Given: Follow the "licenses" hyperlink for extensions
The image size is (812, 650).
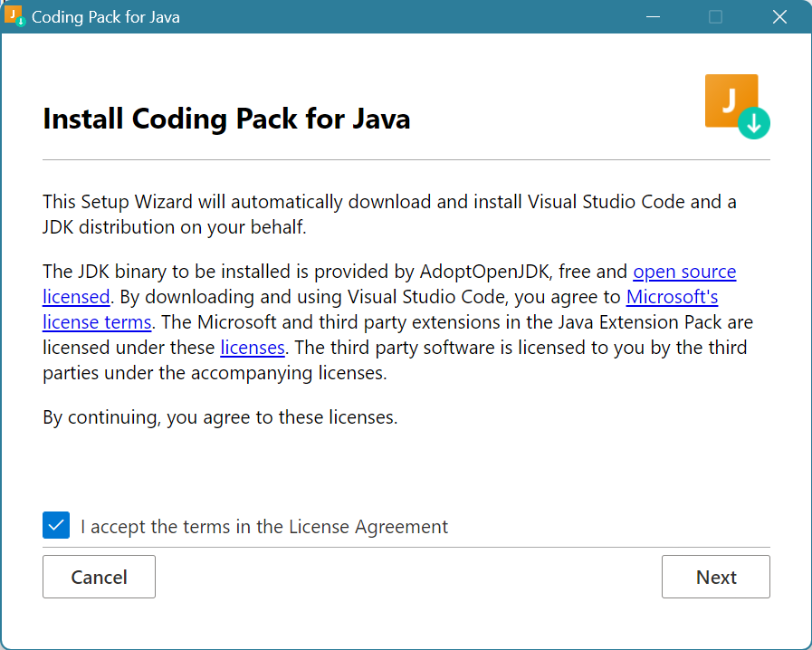Looking at the screenshot, I should (x=253, y=348).
